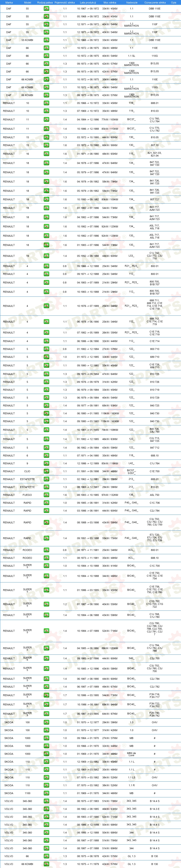Select the '1.1 SL' body cell
Screen dimensions: 181x868
131,56
